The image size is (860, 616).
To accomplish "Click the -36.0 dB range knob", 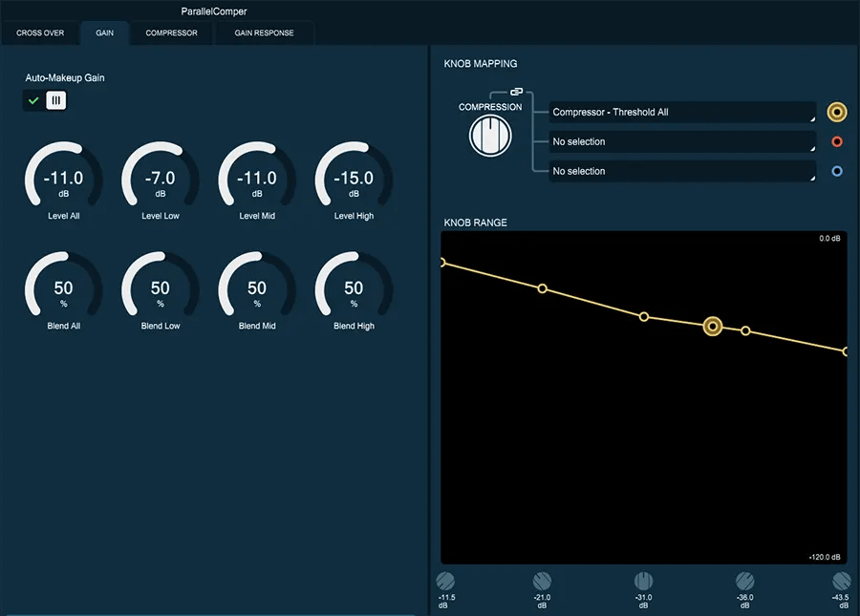I will point(745,581).
